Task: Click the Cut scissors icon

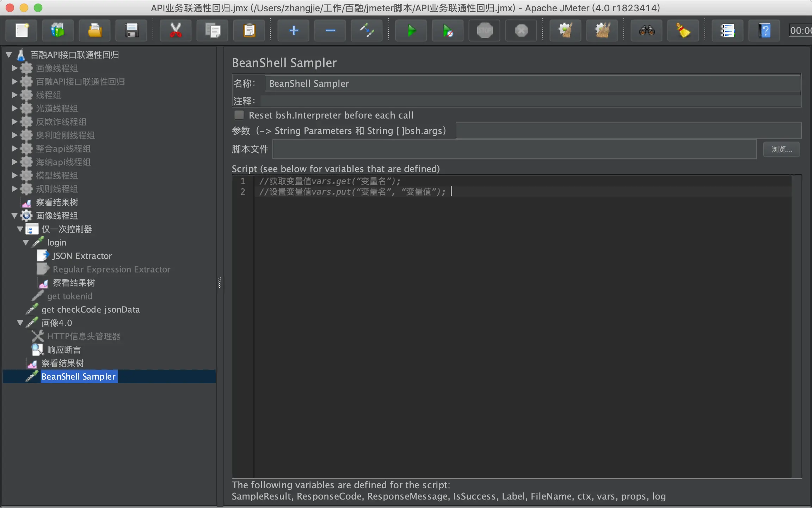Action: click(176, 31)
